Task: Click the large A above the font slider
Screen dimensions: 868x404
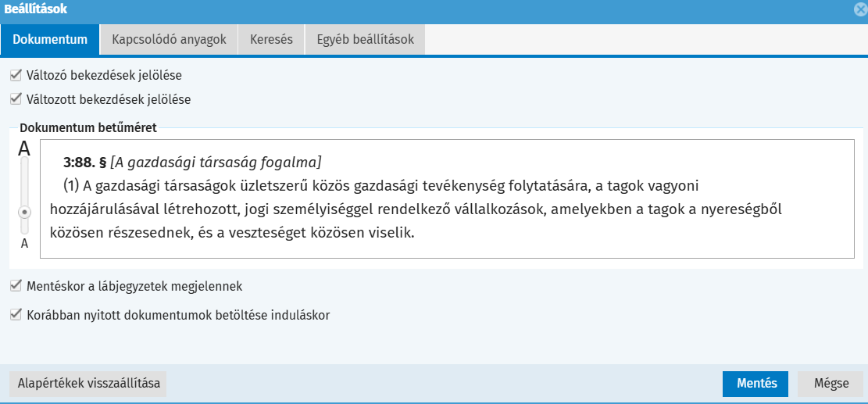Action: pyautogui.click(x=24, y=148)
